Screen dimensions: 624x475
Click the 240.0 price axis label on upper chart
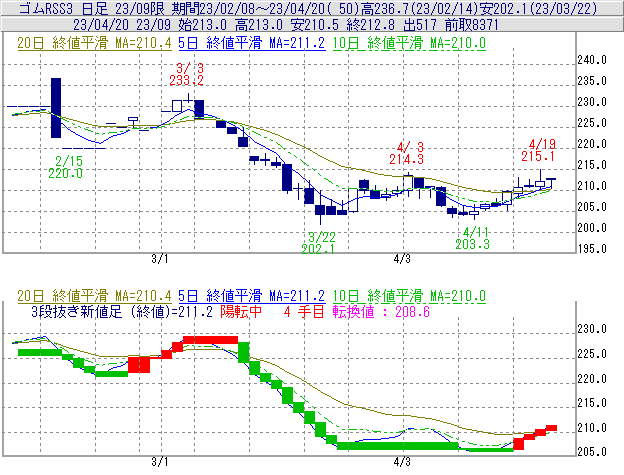592,60
